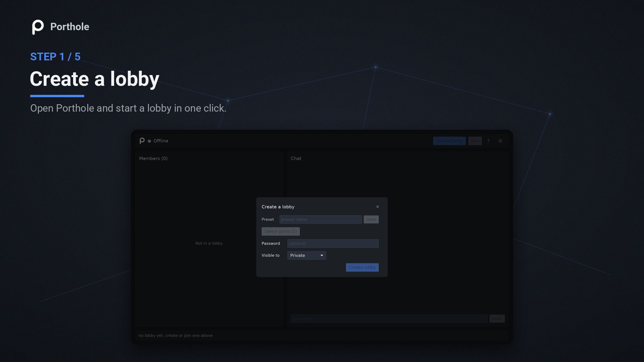Click the 'Not in a lobby' text
644x362 pixels.
coord(209,243)
